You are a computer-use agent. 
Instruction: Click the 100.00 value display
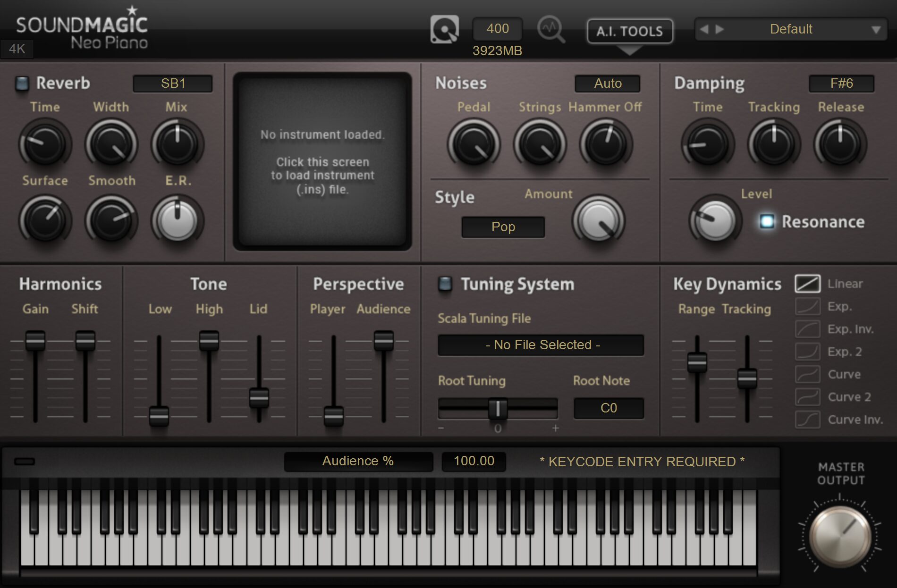tap(474, 461)
